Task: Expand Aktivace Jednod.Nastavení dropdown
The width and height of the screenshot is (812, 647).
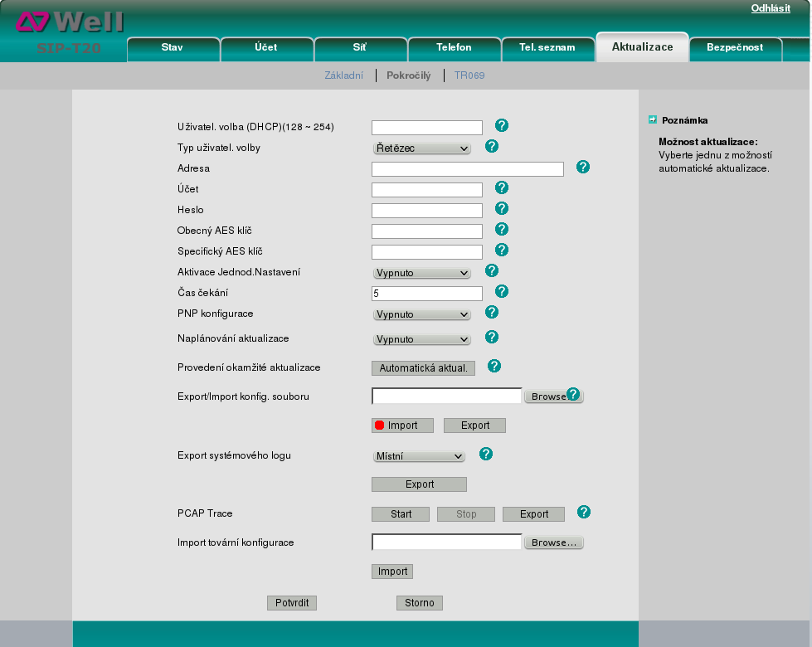Action: tap(421, 273)
